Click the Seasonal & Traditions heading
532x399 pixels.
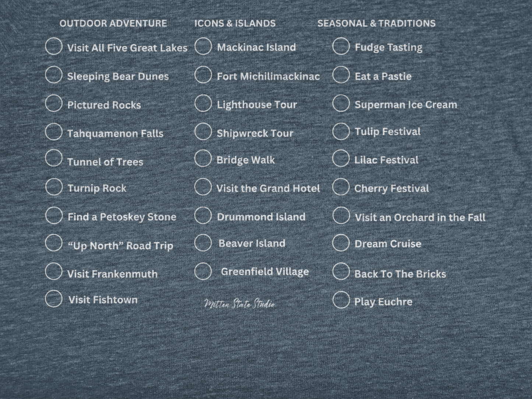376,24
